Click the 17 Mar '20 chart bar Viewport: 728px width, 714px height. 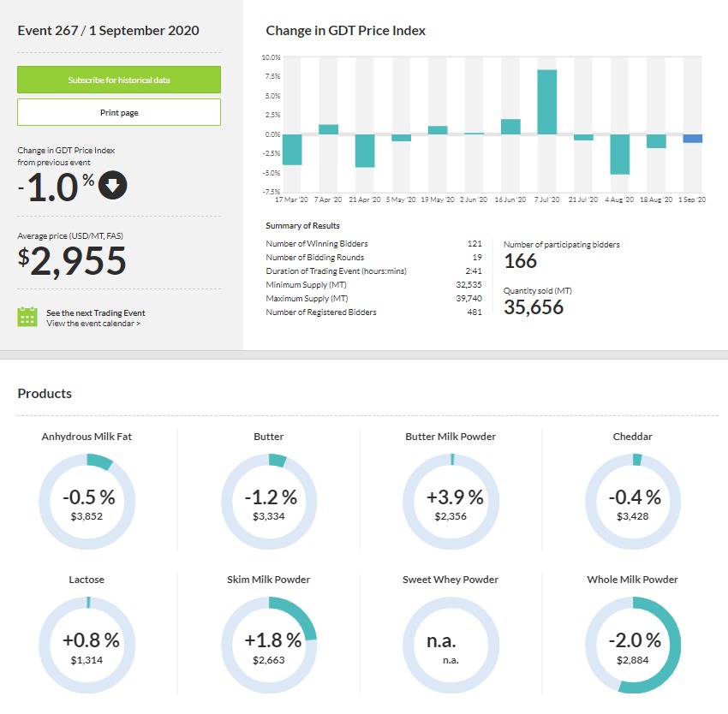tap(292, 150)
